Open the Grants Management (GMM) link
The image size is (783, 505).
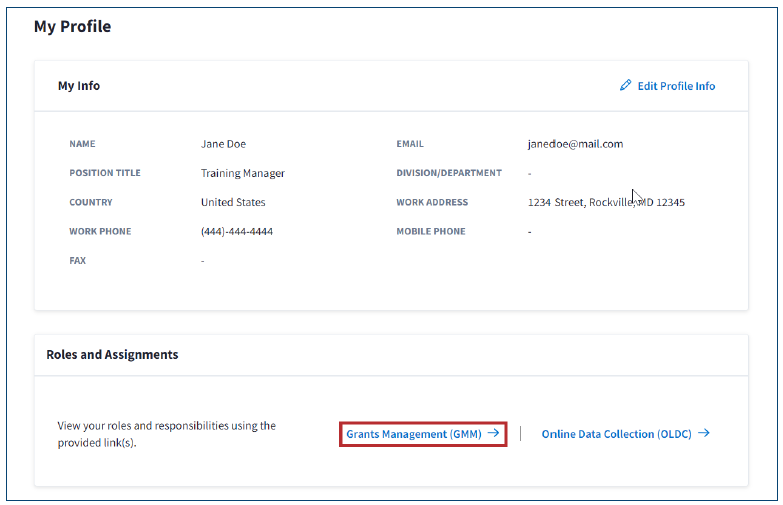coord(414,434)
